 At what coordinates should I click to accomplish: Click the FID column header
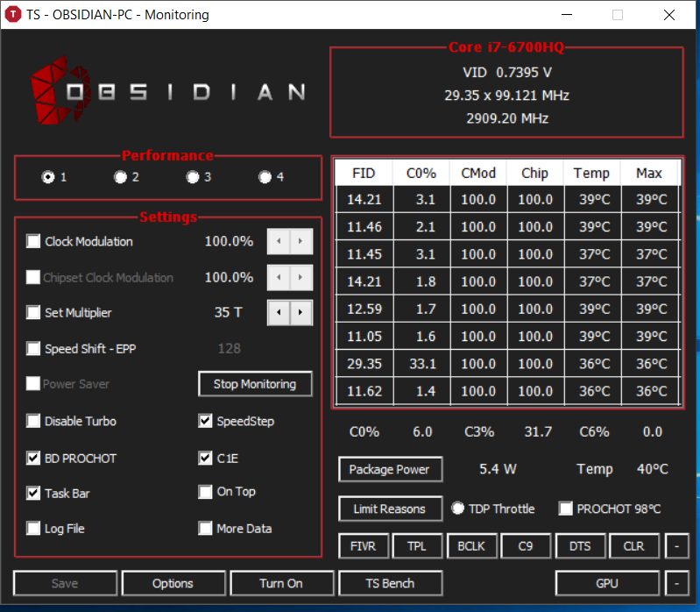click(x=364, y=173)
